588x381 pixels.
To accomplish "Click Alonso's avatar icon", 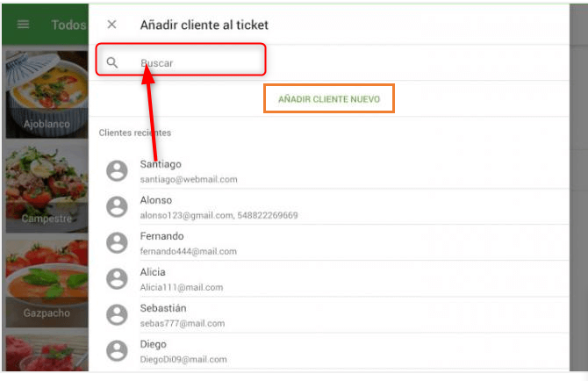I will [117, 206].
